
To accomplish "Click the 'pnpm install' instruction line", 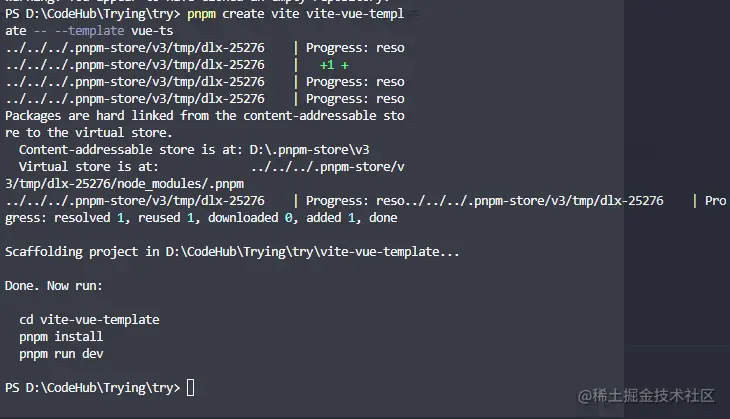I will 61,337.
